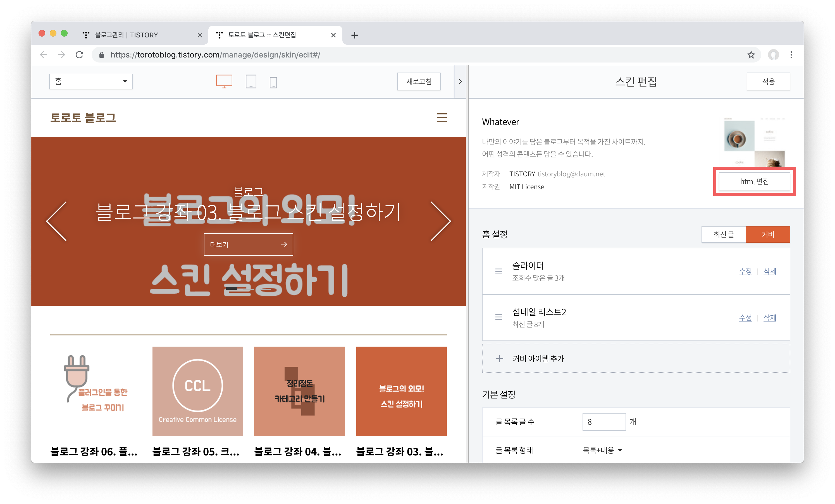Select 커버 home setting option
This screenshot has height=504, width=835.
(x=768, y=234)
